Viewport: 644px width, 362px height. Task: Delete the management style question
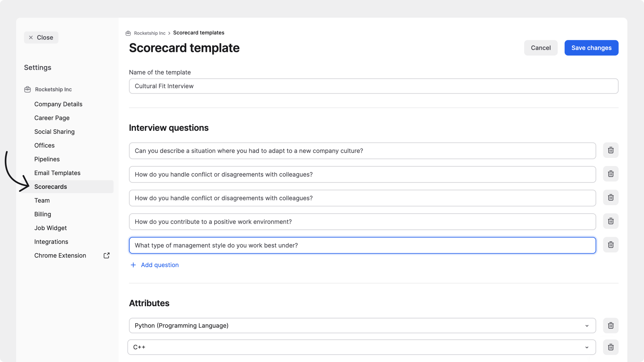(x=610, y=245)
